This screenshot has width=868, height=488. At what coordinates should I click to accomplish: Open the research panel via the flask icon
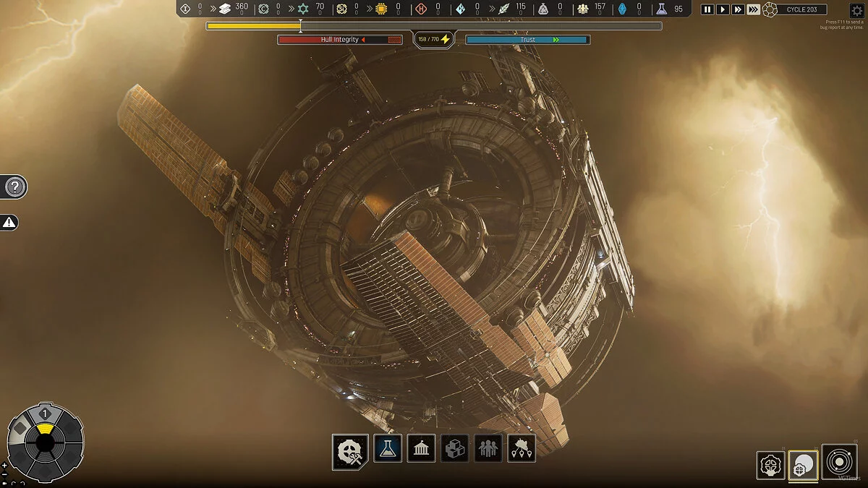click(389, 448)
